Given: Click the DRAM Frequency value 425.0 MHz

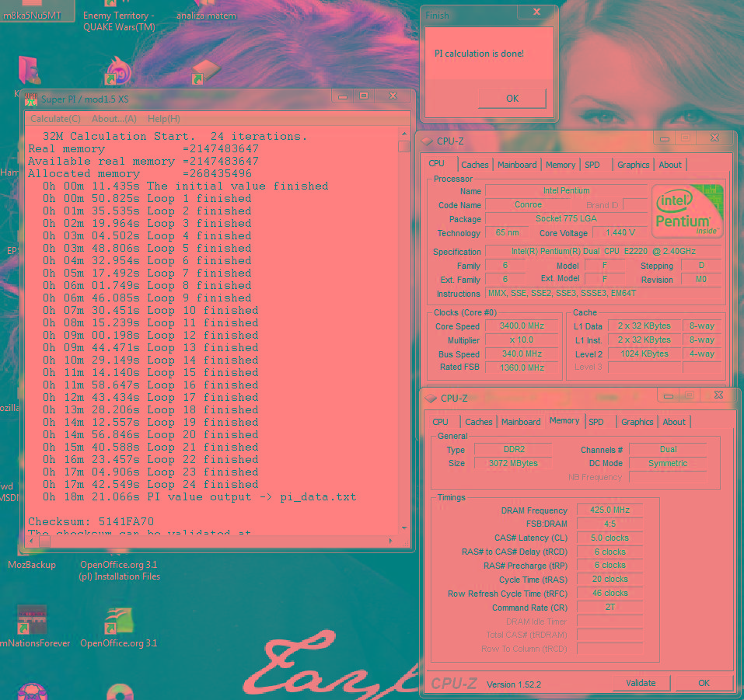Looking at the screenshot, I should point(610,510).
